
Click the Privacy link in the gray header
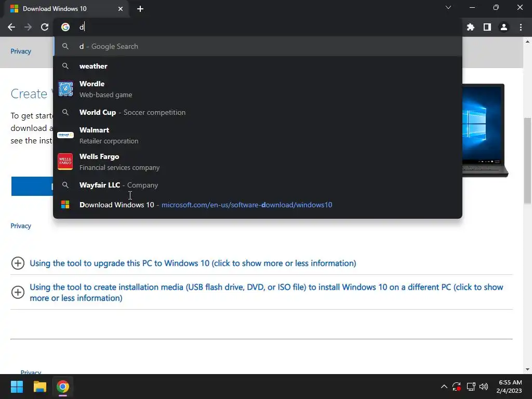click(x=21, y=51)
